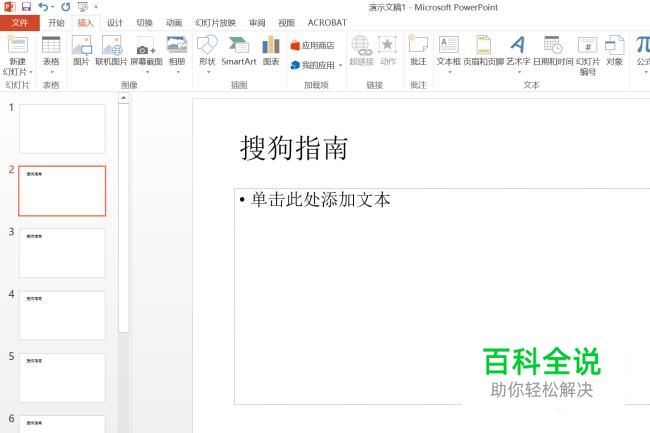Expand the 形状 dropdown arrow
The image size is (650, 433).
[208, 72]
